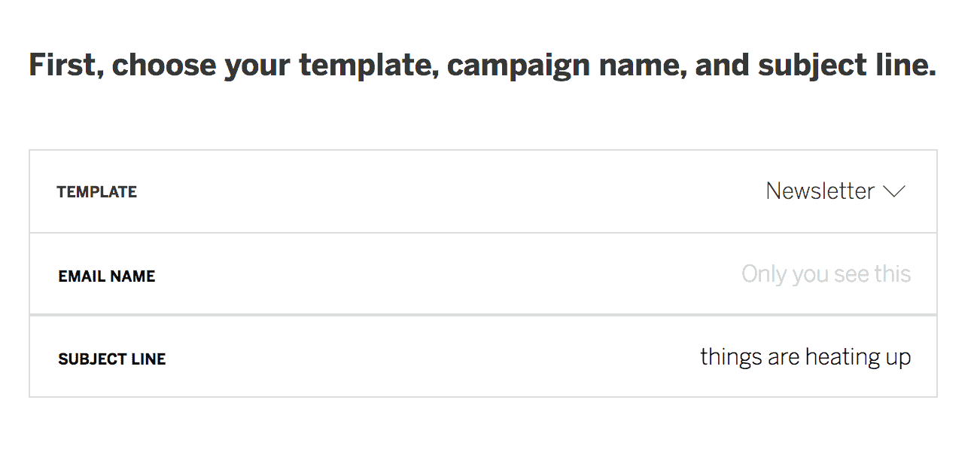Click the TEMPLATE field label
Screen dimensions: 980x452
click(97, 192)
